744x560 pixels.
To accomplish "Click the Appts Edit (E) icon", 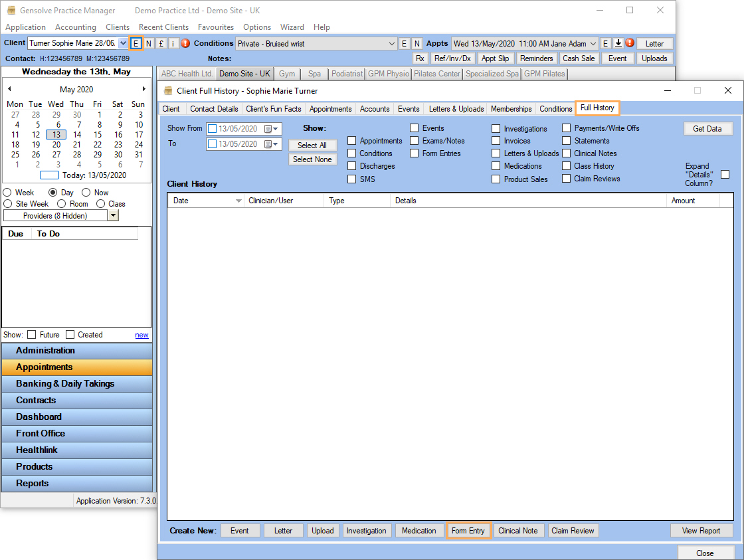I will tap(605, 44).
